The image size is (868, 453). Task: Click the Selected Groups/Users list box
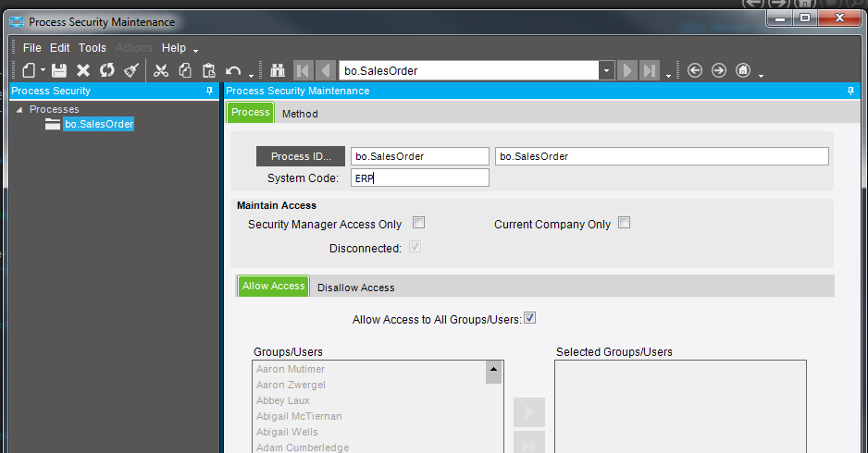[680, 407]
